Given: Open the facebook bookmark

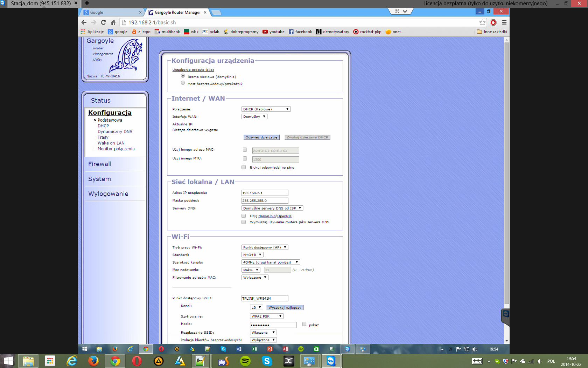Looking at the screenshot, I should [300, 32].
